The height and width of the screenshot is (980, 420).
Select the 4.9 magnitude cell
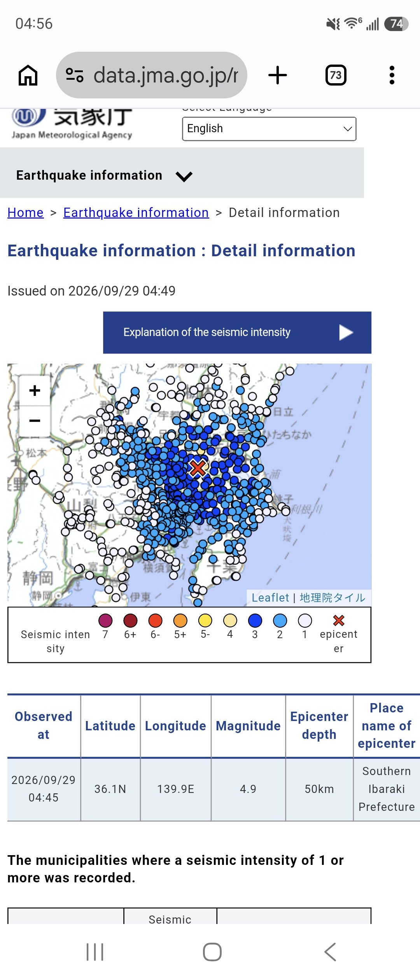pos(248,789)
